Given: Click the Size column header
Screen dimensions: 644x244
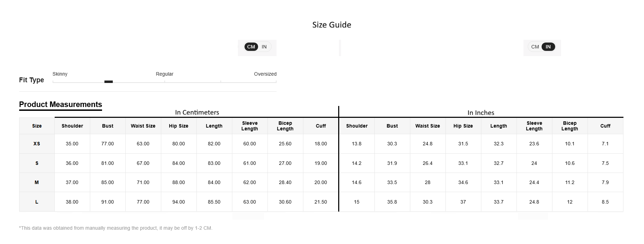Looking at the screenshot, I should tap(37, 126).
